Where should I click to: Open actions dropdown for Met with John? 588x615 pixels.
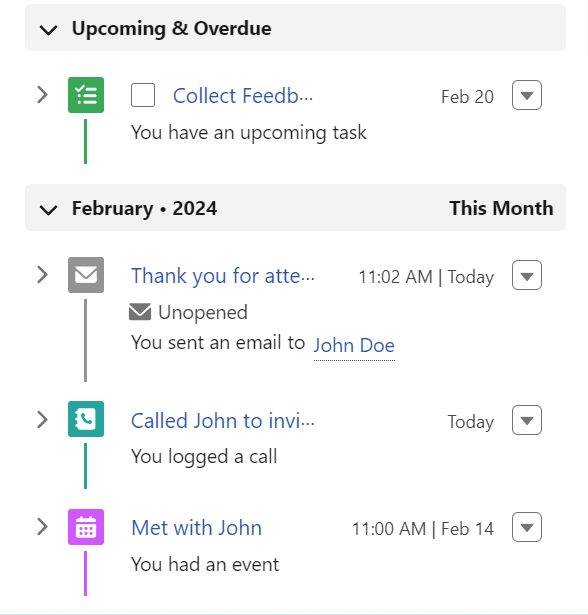pos(527,527)
